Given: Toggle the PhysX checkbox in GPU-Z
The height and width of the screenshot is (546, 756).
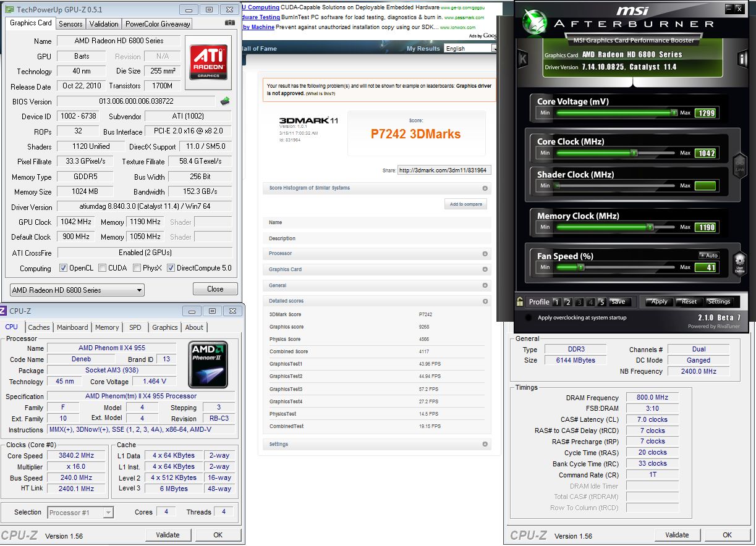Looking at the screenshot, I should click(136, 268).
